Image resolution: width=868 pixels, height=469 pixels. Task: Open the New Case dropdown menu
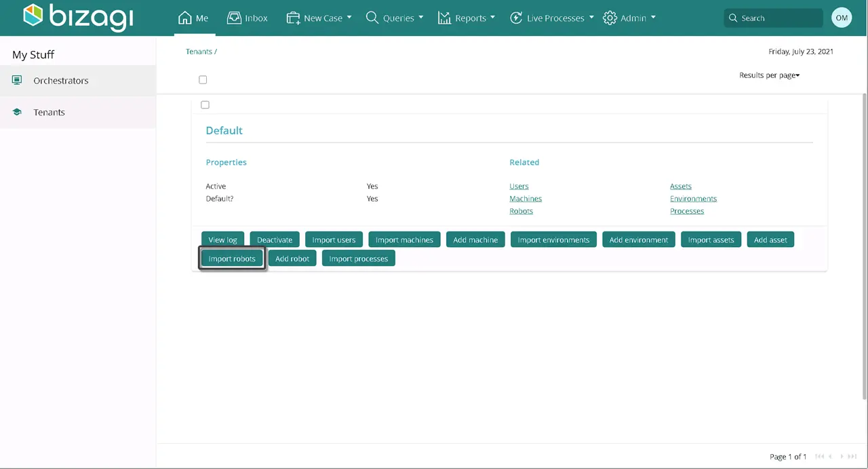(319, 18)
